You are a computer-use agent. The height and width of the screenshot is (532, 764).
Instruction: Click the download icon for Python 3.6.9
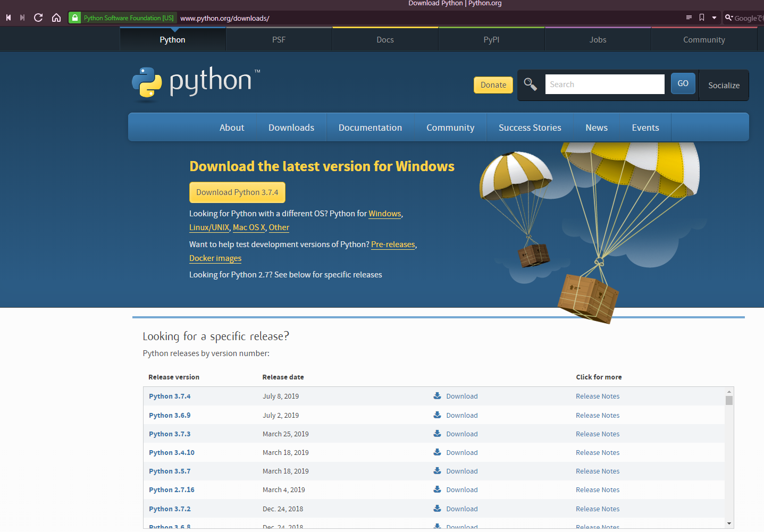(x=437, y=415)
